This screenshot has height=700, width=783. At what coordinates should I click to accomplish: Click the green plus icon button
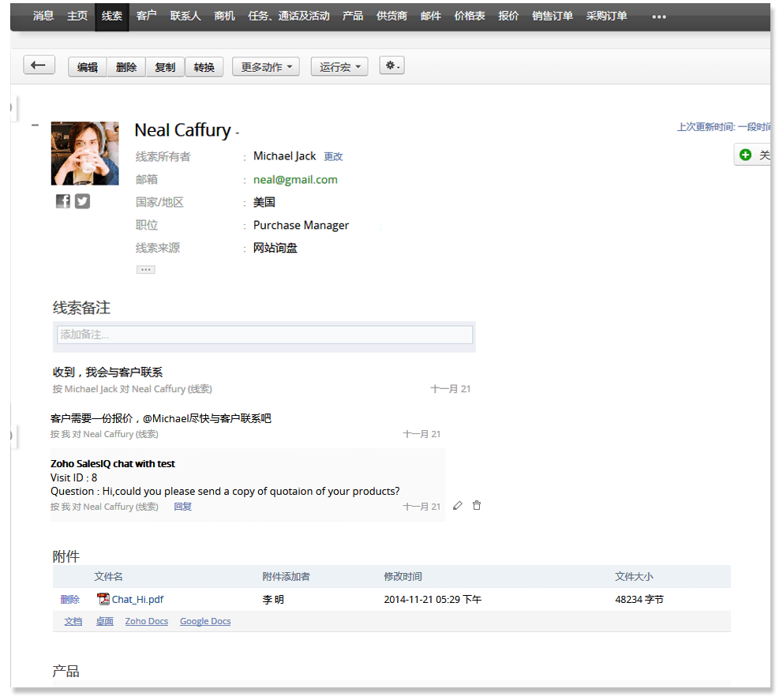click(746, 155)
